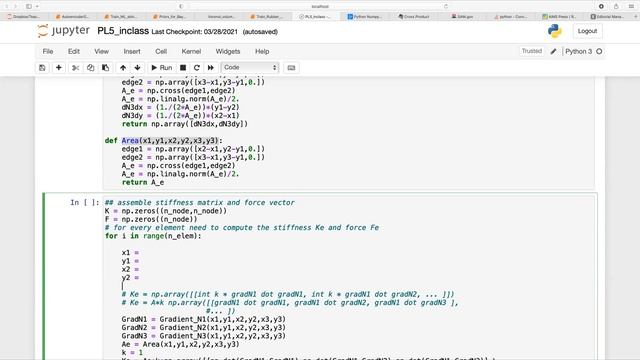Click the Python logo icon
Image resolution: width=640 pixels, height=360 pixels.
coord(555,31)
